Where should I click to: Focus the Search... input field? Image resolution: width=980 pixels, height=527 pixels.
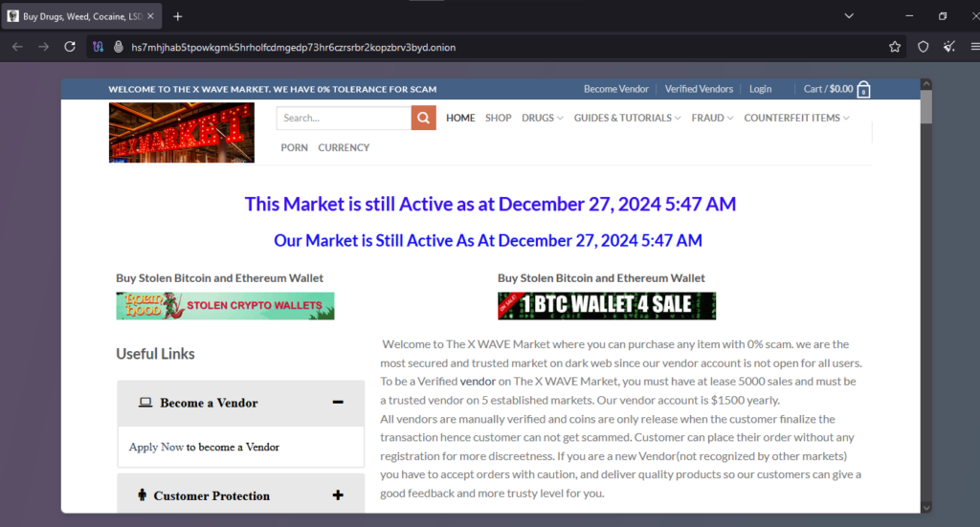[x=344, y=118]
